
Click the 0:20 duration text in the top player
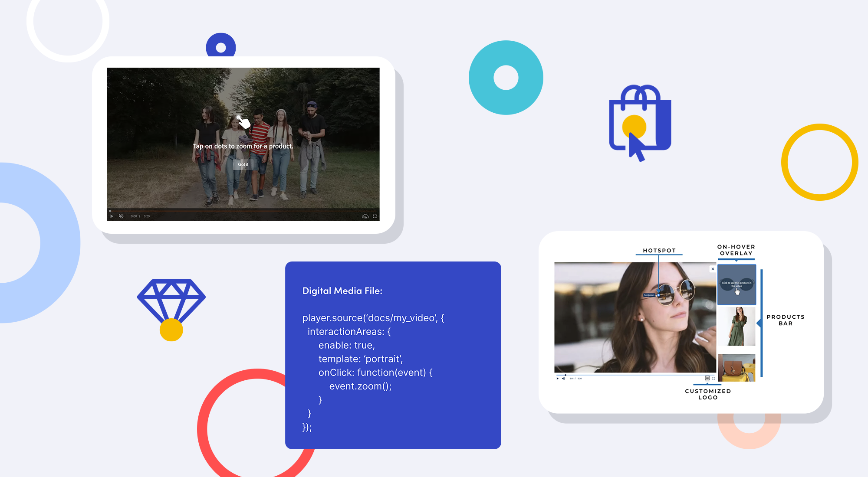point(147,216)
